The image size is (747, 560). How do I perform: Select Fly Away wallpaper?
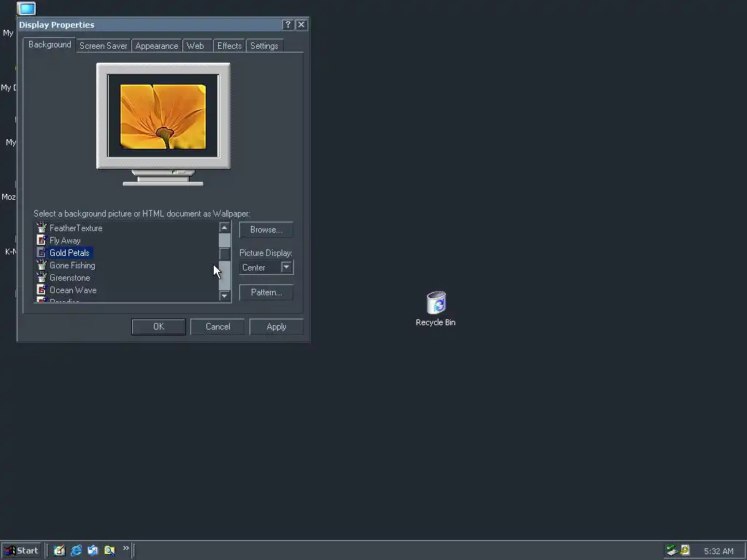65,241
